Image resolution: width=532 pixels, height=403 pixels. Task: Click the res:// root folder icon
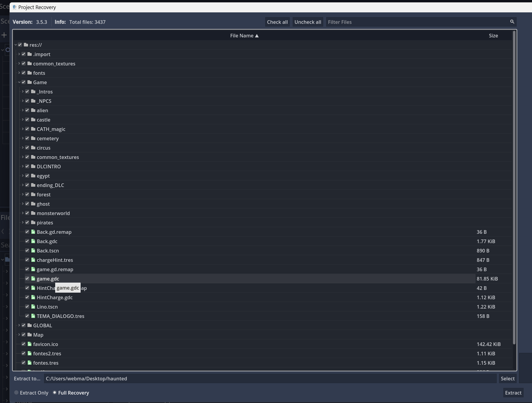(x=26, y=45)
